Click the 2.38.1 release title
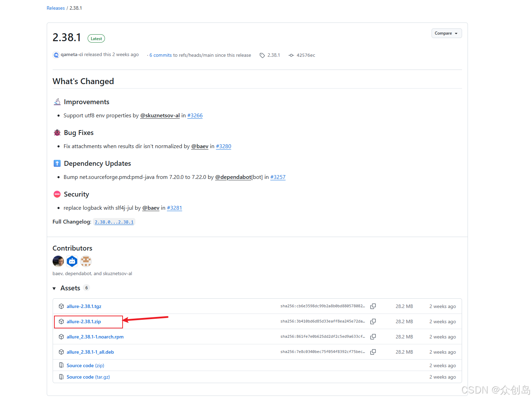532x399 pixels. (67, 37)
